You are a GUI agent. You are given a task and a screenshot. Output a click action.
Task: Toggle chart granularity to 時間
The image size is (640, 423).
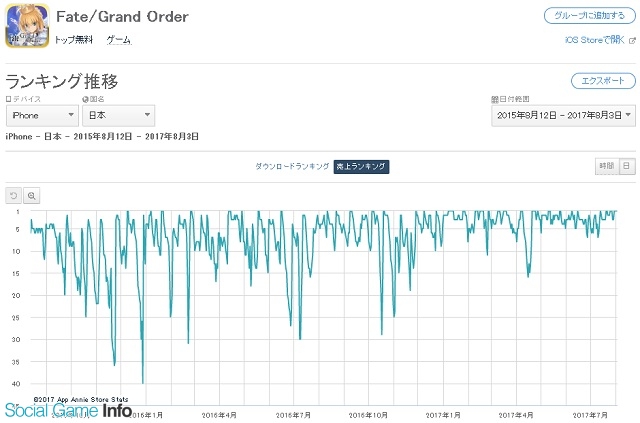click(x=607, y=166)
